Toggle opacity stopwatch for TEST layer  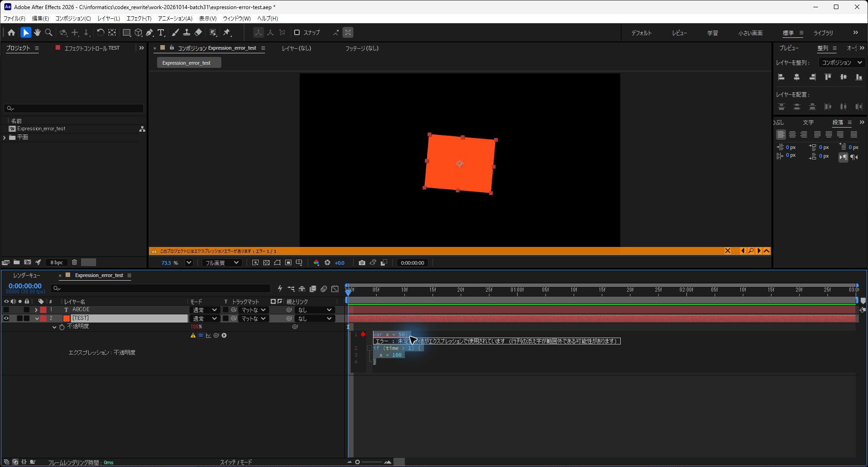pyautogui.click(x=62, y=327)
